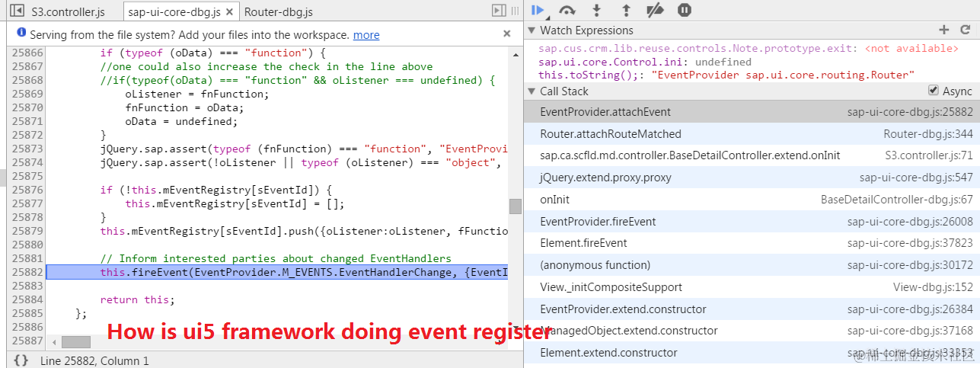980x368 pixels.
Task: Select Element.fireEvent call stack frame
Action: (x=752, y=243)
